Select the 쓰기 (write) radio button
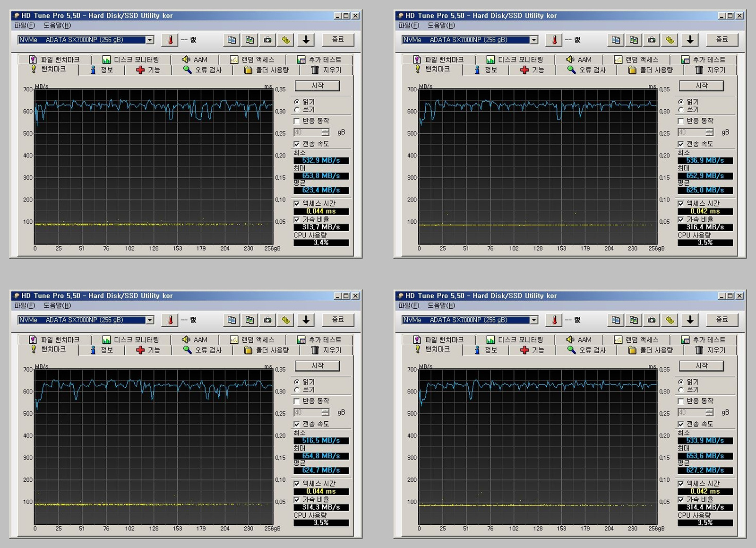Viewport: 756px width, 548px height. click(297, 109)
